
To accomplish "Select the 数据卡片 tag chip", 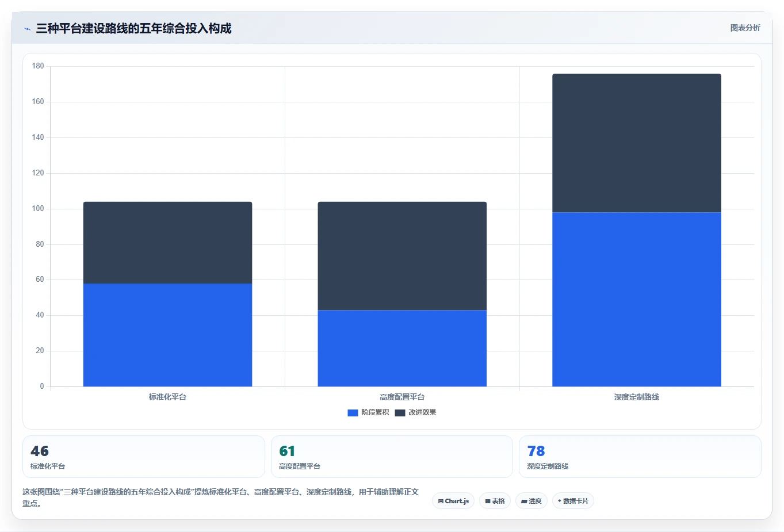I will coord(573,501).
